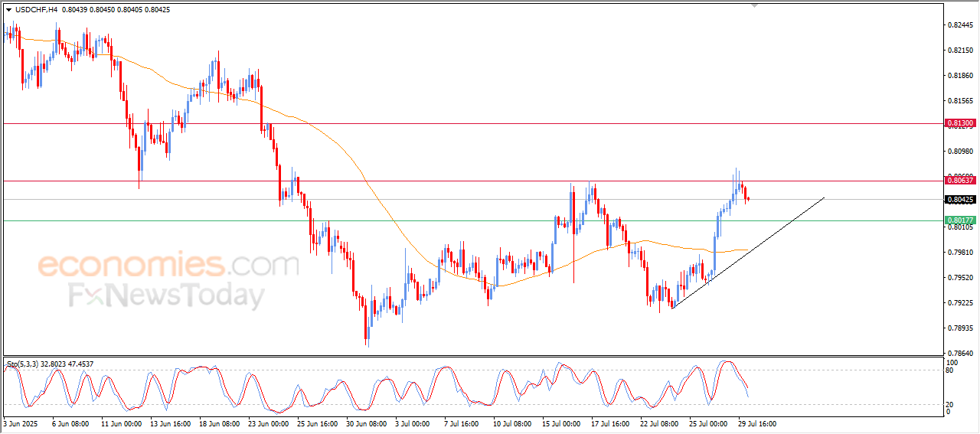Click the 6 Jun 08:00 date label

click(71, 423)
